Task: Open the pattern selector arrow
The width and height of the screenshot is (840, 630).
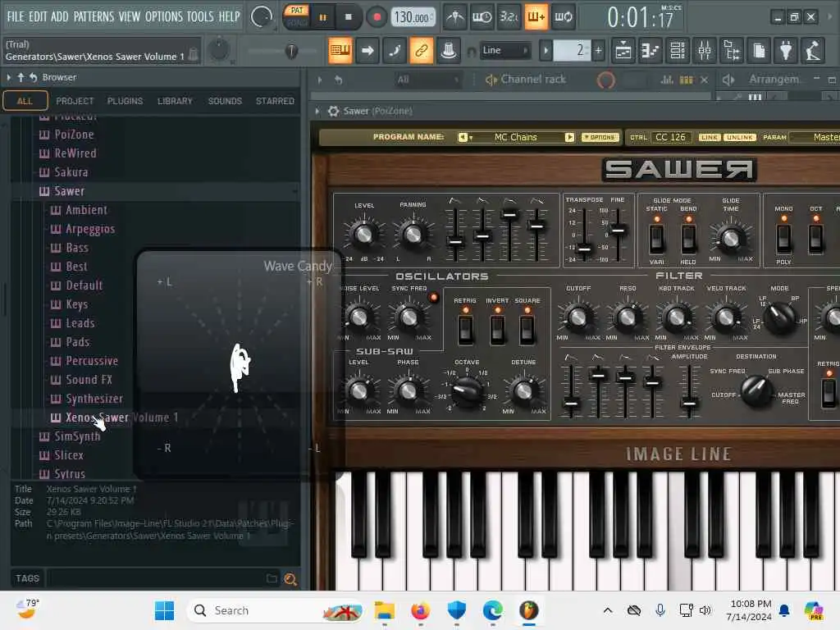Action: point(546,50)
